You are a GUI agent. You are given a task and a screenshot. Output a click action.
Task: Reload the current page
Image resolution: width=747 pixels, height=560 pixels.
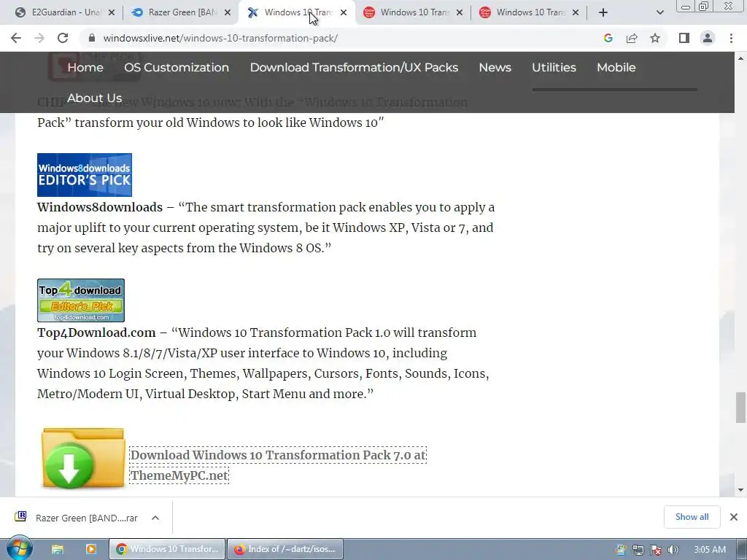pos(63,38)
